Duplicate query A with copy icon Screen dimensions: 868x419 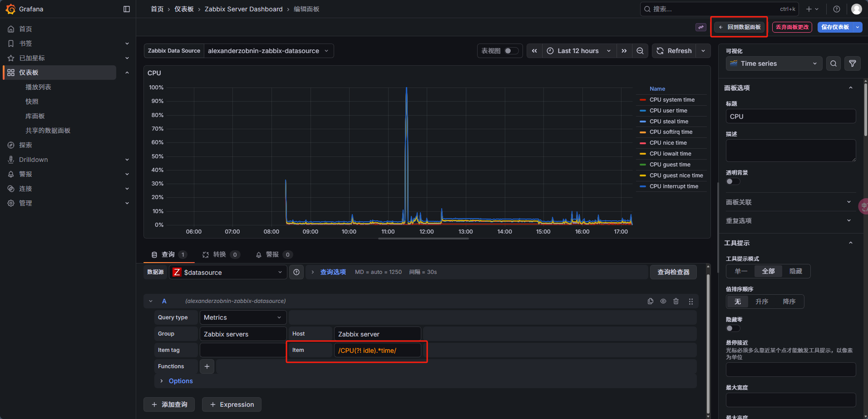[x=651, y=301]
